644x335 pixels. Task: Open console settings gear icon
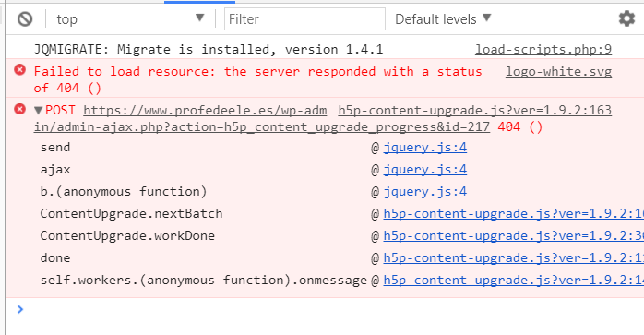point(626,18)
